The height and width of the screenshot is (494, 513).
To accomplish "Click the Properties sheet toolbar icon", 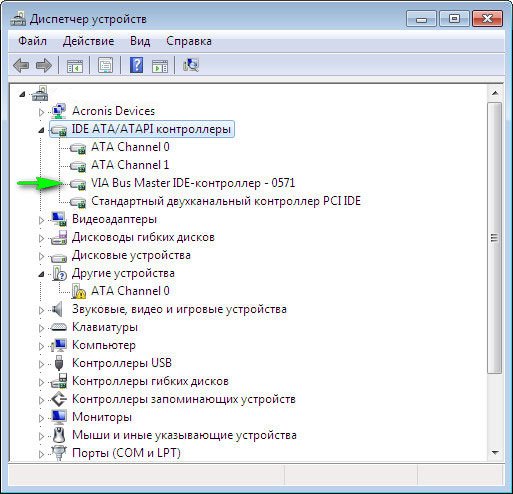I will (105, 65).
